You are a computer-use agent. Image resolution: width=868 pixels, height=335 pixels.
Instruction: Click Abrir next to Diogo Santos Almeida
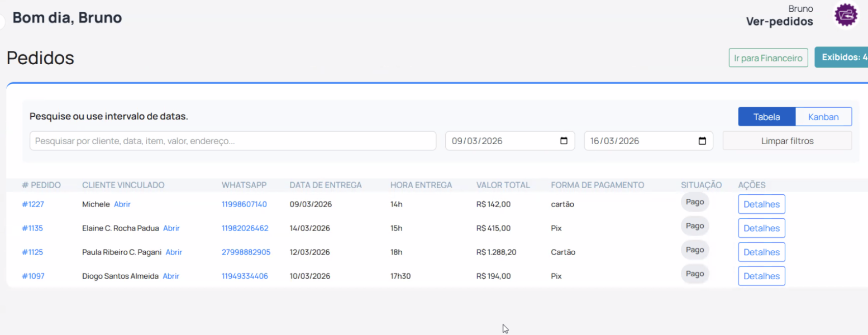click(x=171, y=276)
